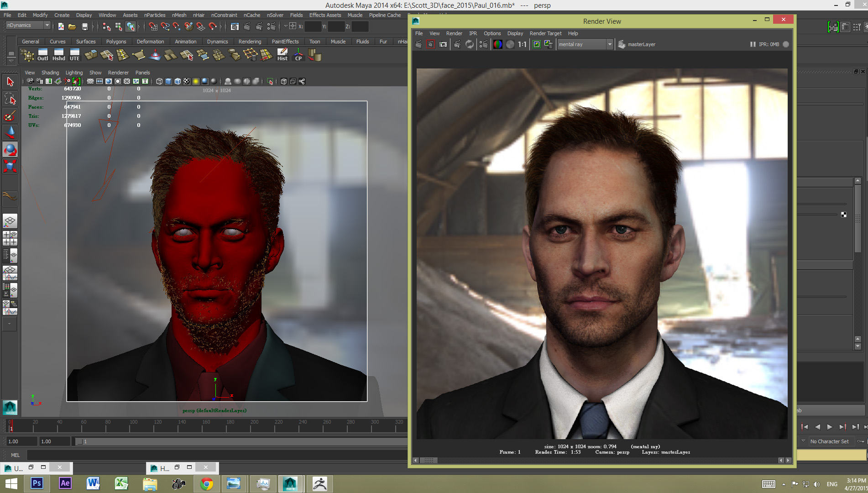
Task: Open the Shading menu in viewport panel
Action: (50, 73)
